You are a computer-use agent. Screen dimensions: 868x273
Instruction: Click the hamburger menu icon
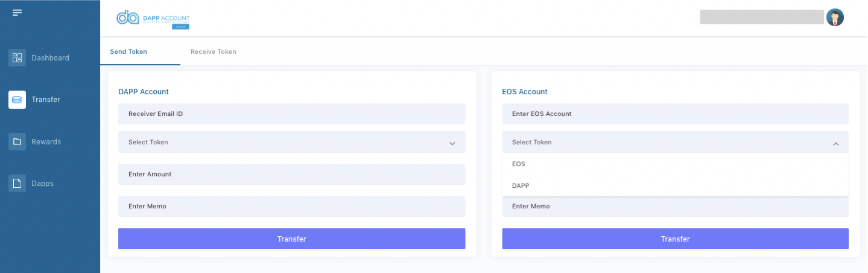pyautogui.click(x=17, y=13)
